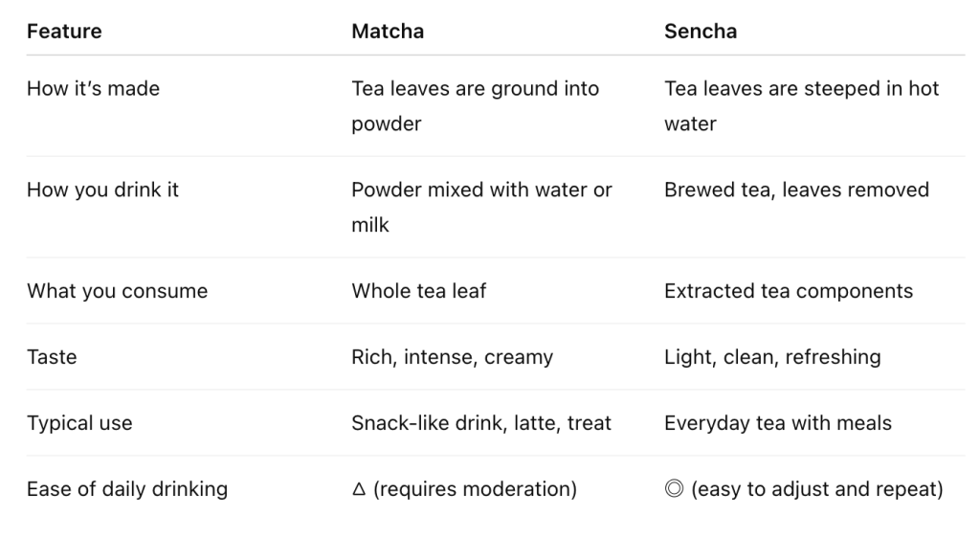
Task: Select the "Taste" row label
Action: (52, 357)
